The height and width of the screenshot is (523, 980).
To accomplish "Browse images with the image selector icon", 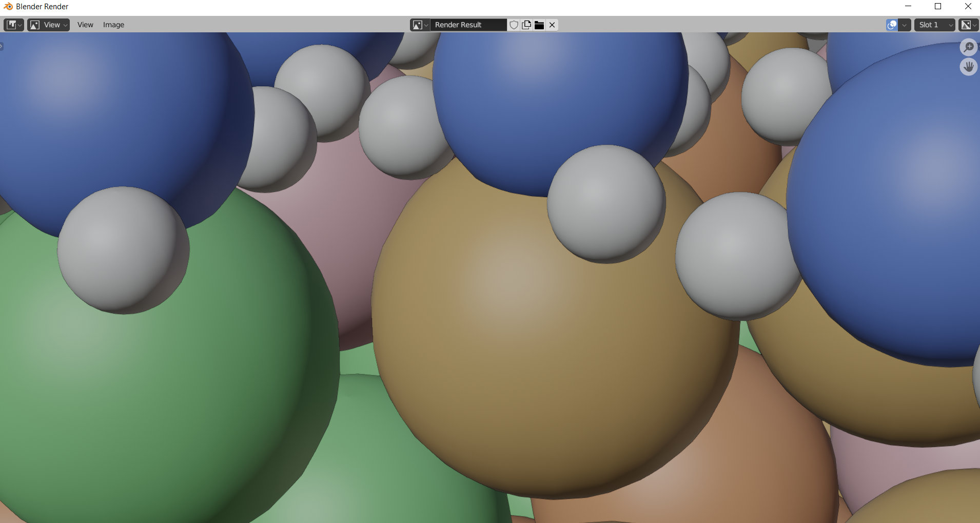I will click(420, 25).
